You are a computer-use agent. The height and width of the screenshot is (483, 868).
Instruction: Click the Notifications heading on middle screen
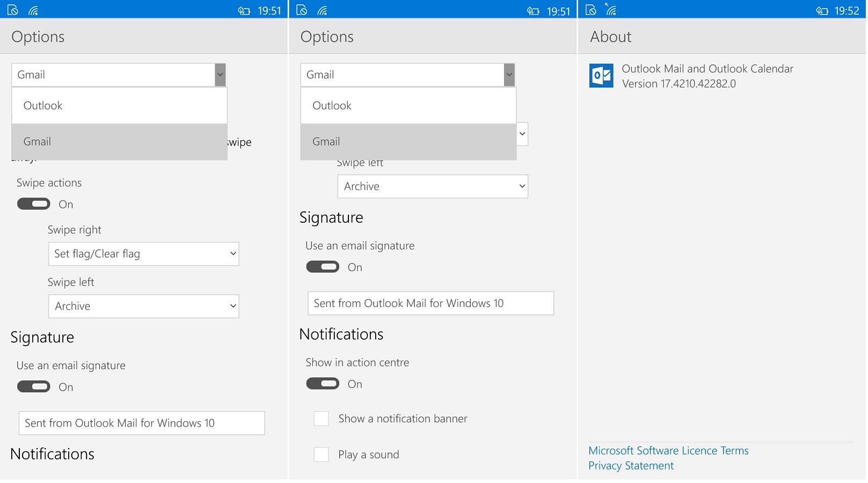[341, 334]
